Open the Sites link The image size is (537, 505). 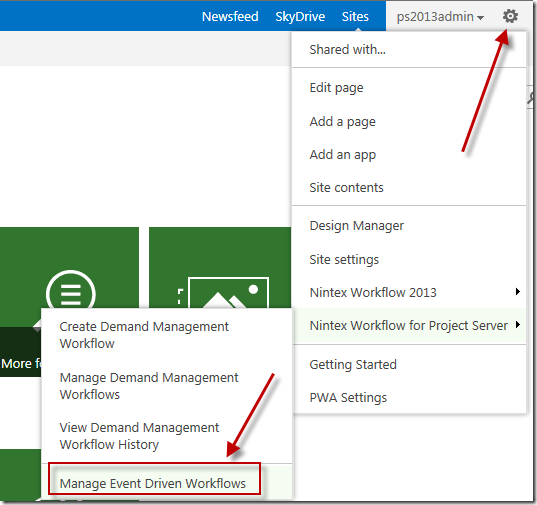pyautogui.click(x=355, y=16)
